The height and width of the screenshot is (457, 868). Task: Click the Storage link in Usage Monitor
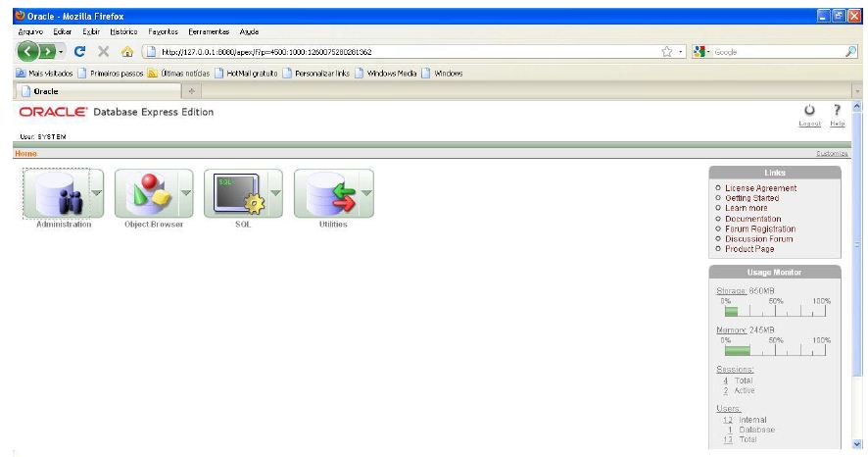pyautogui.click(x=731, y=291)
